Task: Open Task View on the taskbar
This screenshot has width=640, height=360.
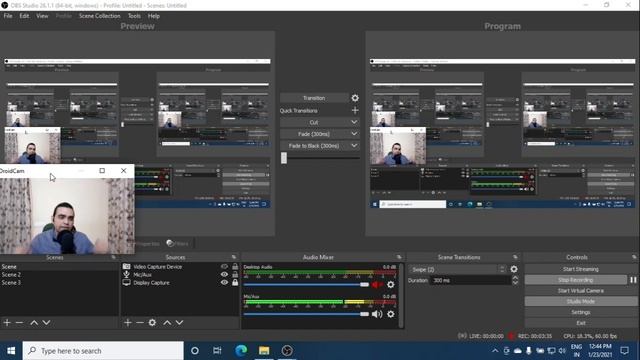Action: click(217, 351)
